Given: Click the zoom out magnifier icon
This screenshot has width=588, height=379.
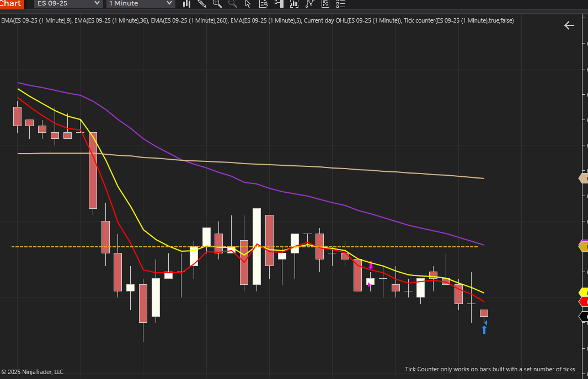Looking at the screenshot, I should pos(233,4).
